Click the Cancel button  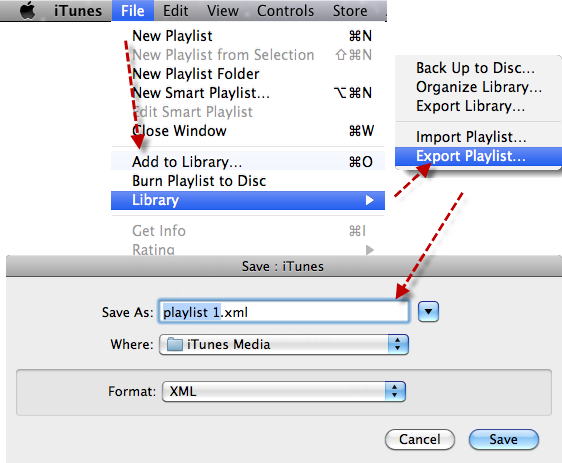pyautogui.click(x=420, y=439)
